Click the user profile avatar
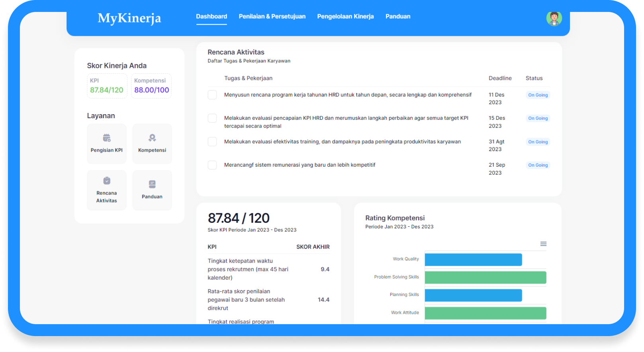Image resolution: width=644 pixels, height=352 pixels. click(554, 18)
